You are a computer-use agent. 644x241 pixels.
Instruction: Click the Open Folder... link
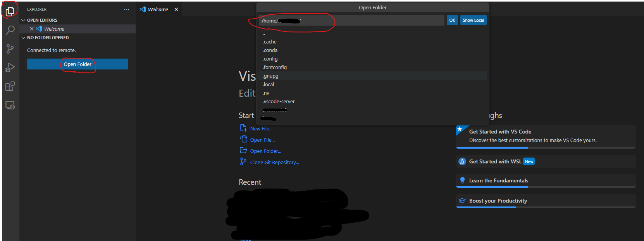pos(265,151)
